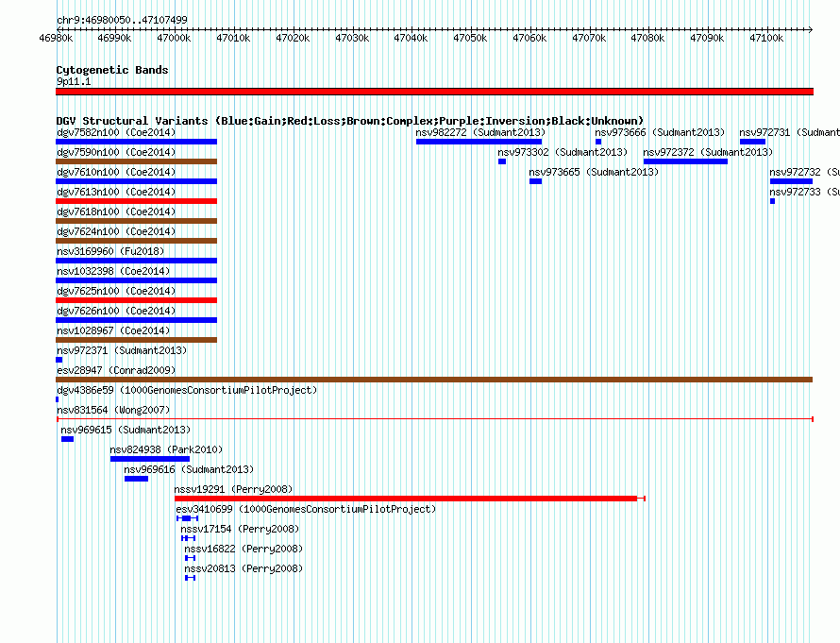Click the Cytogenetic Bands track title
The height and width of the screenshot is (643, 840).
[x=112, y=70]
